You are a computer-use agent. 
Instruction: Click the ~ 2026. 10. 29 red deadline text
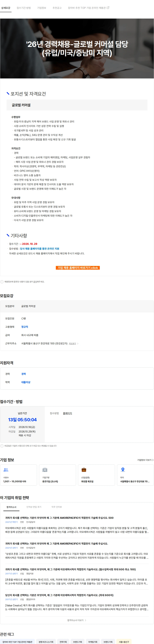[x=29, y=244]
